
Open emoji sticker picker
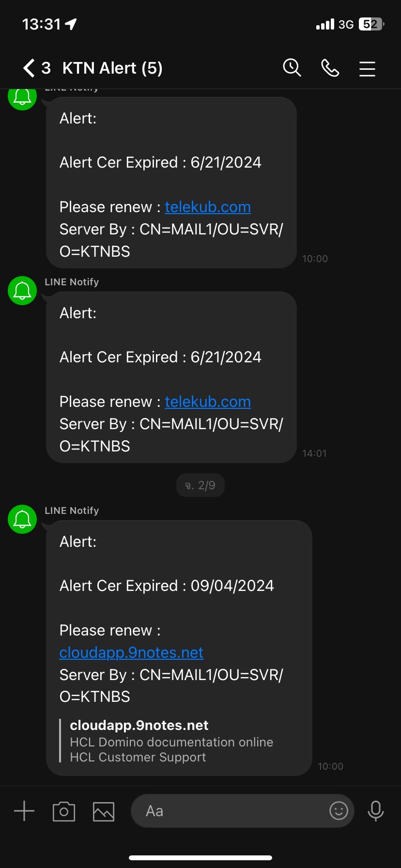click(339, 810)
